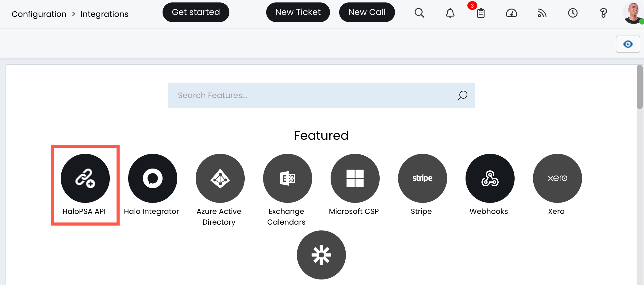Image resolution: width=644 pixels, height=285 pixels.
Task: Click the vertical page scrollbar
Action: (639, 87)
